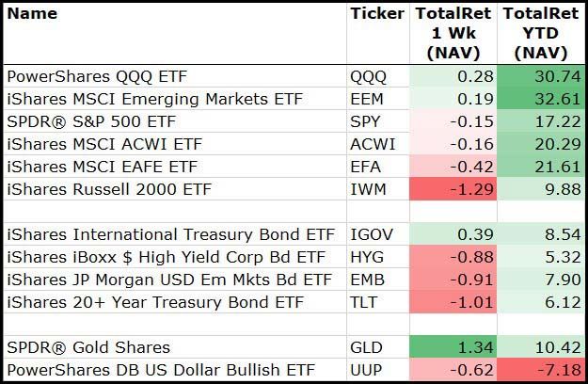Viewport: 588px width, 384px height.
Task: Select the SPDR S&P 500 ETF row name
Action: pyautogui.click(x=90, y=121)
